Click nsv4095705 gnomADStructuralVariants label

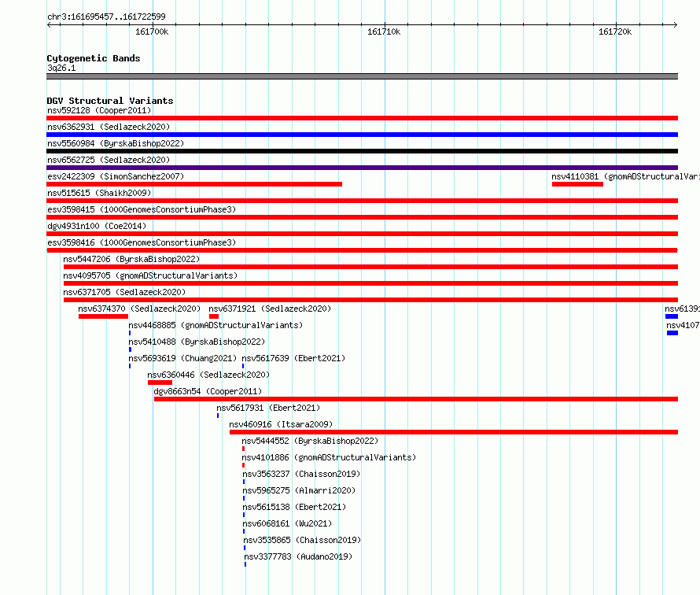point(150,275)
